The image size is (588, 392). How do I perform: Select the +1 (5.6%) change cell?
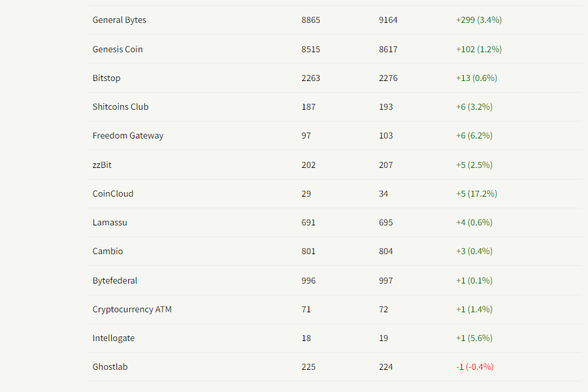(474, 338)
